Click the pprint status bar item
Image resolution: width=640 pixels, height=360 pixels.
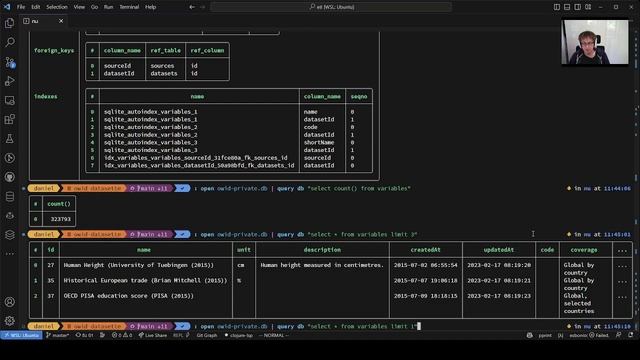coord(545,335)
